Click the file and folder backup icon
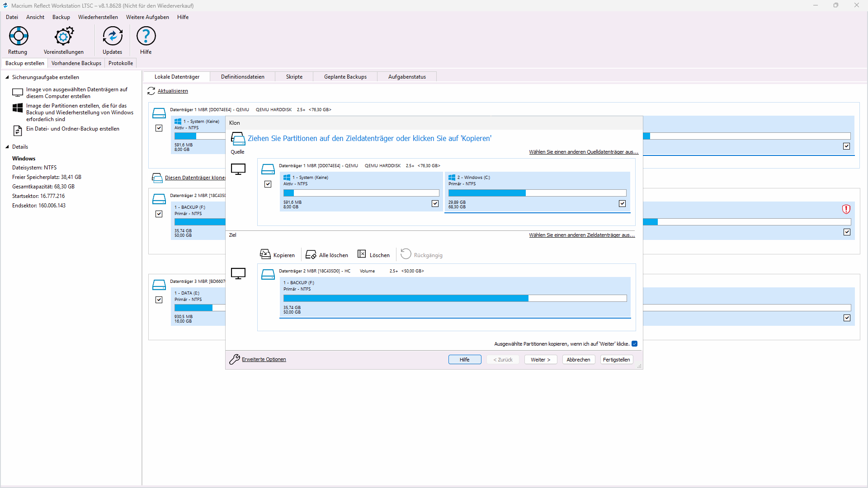The height and width of the screenshot is (488, 868). [x=18, y=131]
